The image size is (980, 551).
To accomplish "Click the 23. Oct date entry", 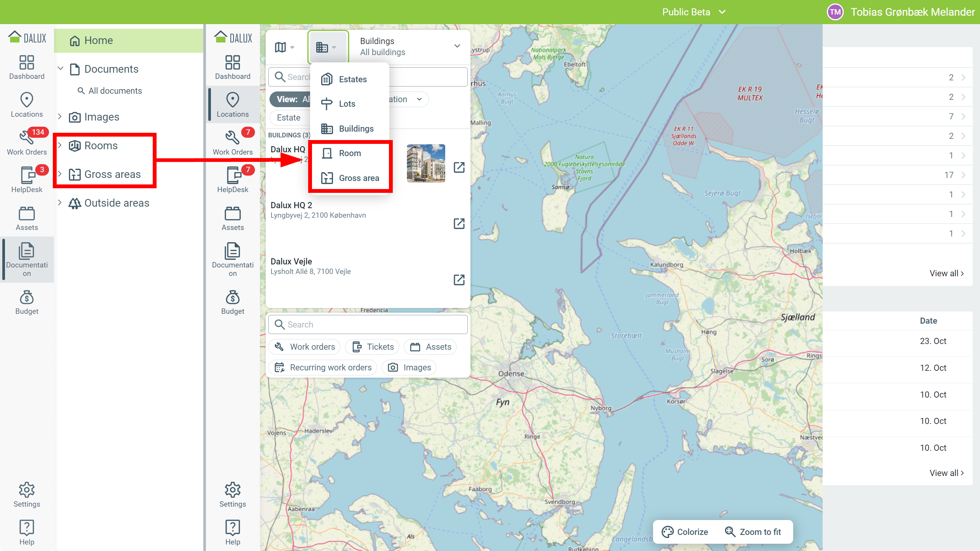I will tap(933, 341).
